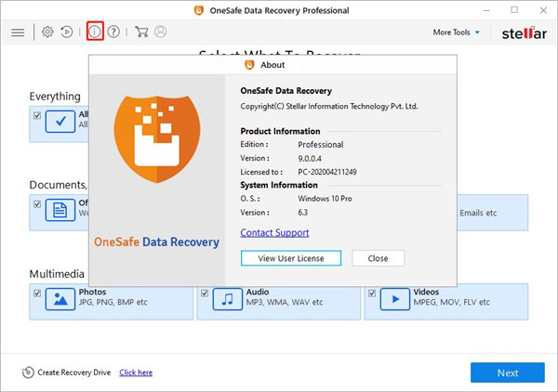Click the resume recovery icon
Viewport: 558px width, 392px height.
pos(67,32)
